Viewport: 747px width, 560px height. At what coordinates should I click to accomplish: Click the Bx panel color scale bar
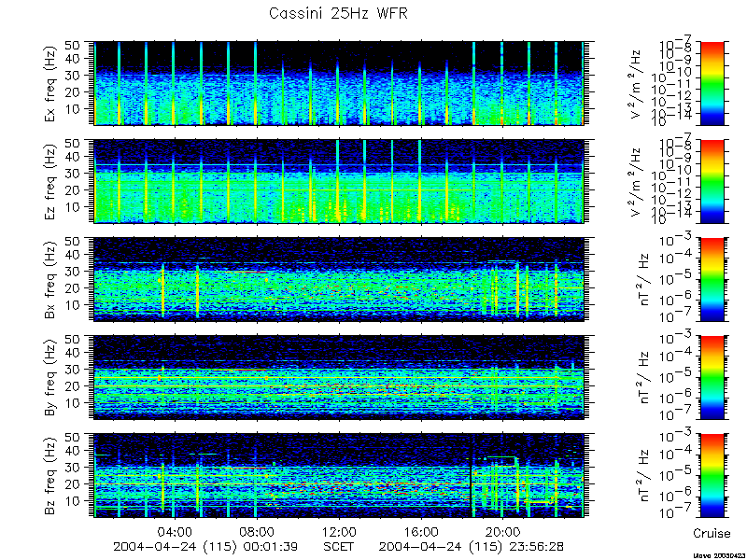click(712, 279)
